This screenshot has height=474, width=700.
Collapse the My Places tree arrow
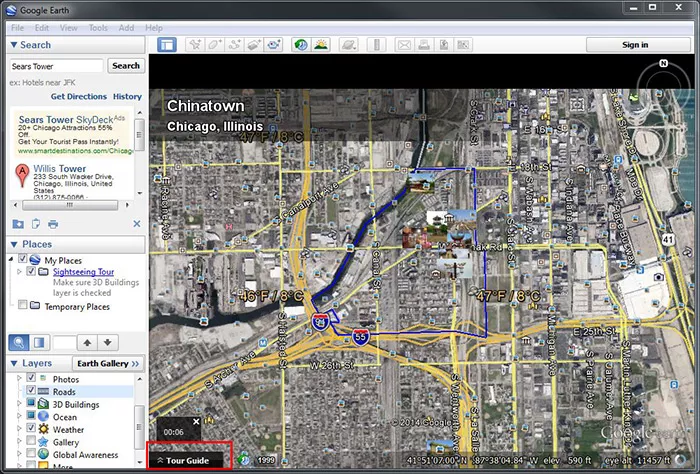[11, 259]
